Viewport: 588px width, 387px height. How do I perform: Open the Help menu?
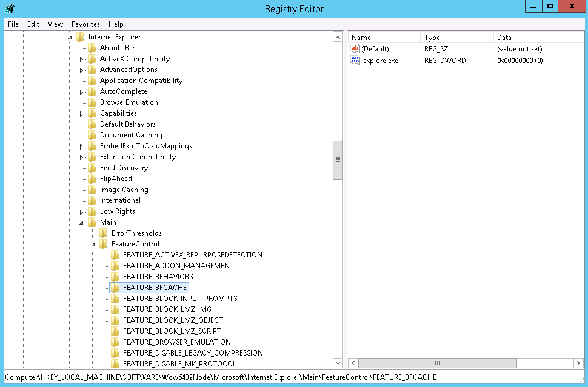pyautogui.click(x=116, y=24)
